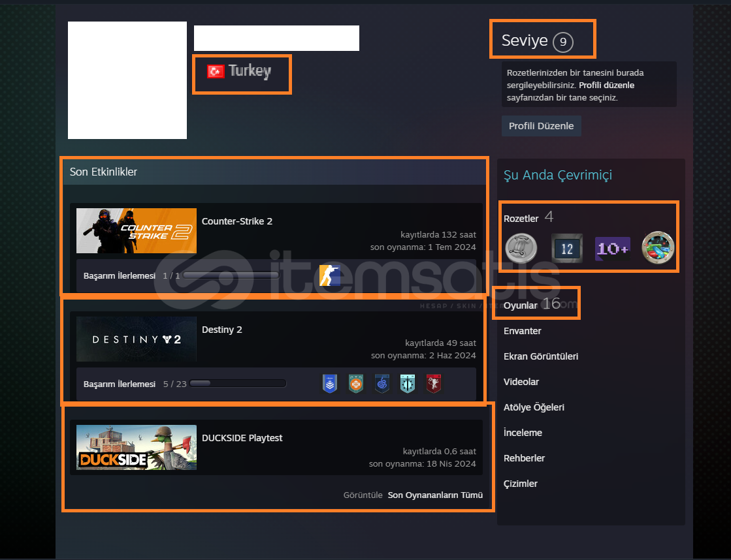Click 'kayıtlarda 49 saat' text

pos(440,343)
